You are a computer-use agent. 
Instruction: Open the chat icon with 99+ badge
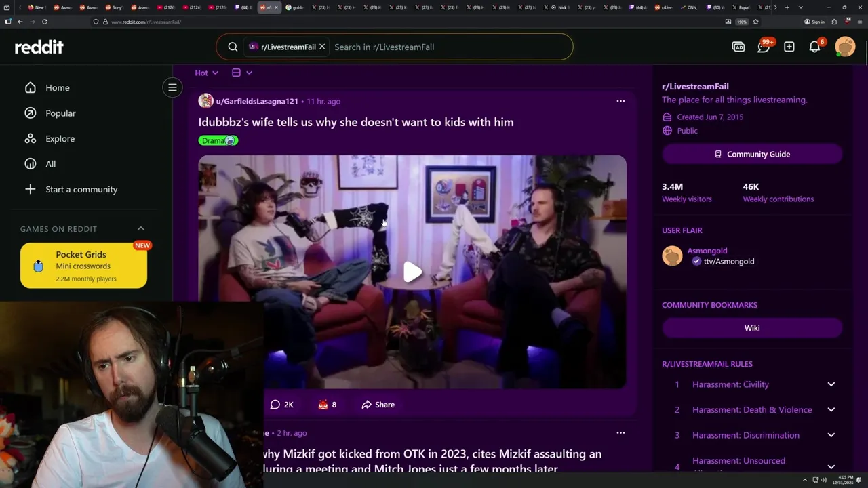pyautogui.click(x=764, y=46)
